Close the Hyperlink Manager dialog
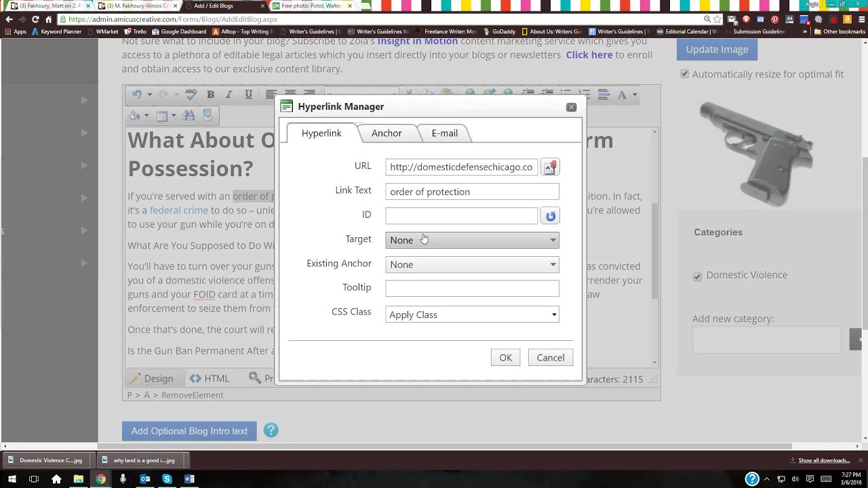 571,107
